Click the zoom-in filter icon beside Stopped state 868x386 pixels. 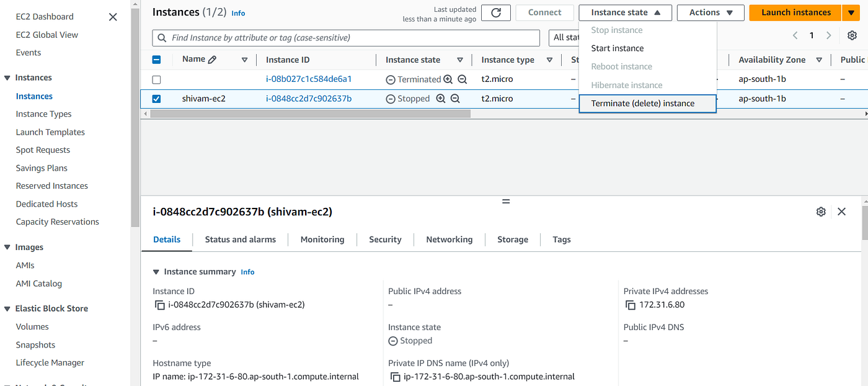441,99
